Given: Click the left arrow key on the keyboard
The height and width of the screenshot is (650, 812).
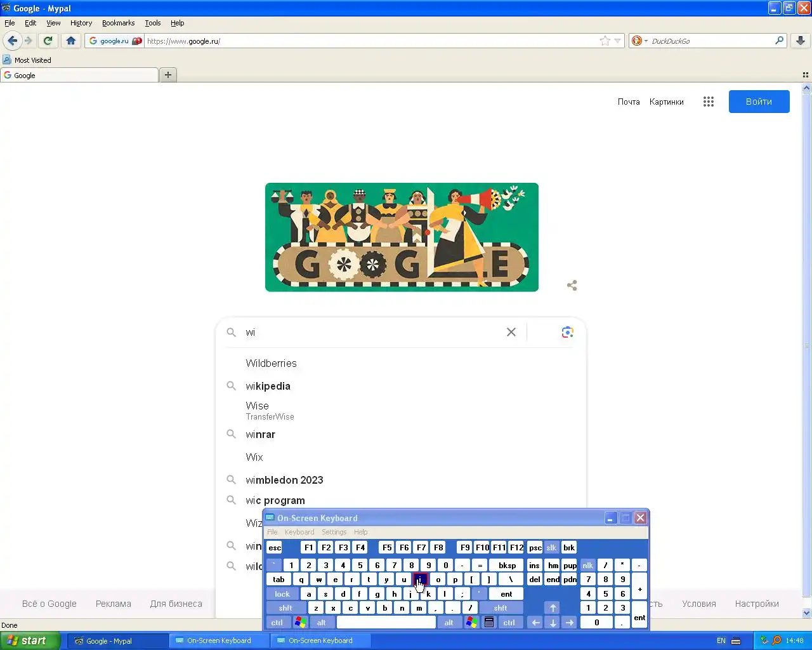Looking at the screenshot, I should (535, 623).
